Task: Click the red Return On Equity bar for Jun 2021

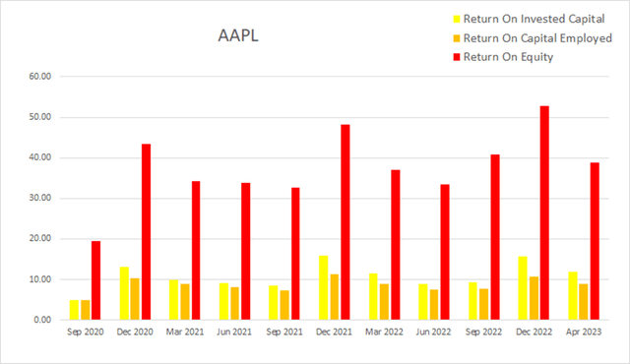Action: [x=245, y=251]
